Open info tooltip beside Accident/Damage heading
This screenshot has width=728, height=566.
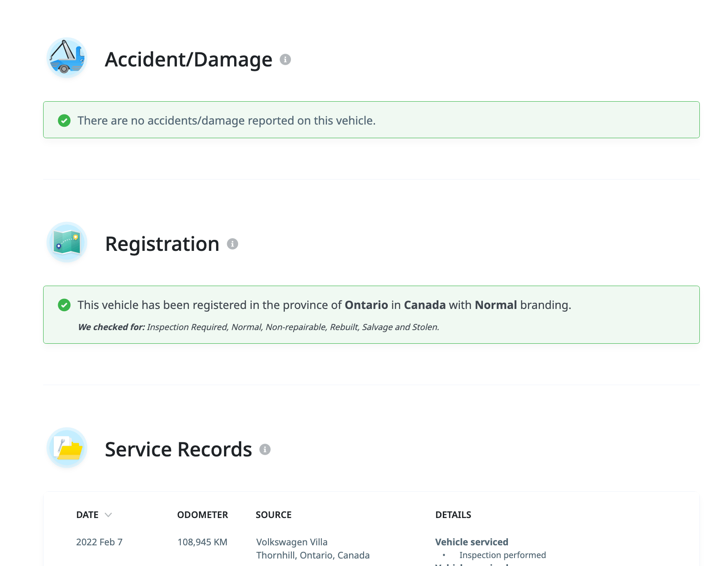(285, 59)
